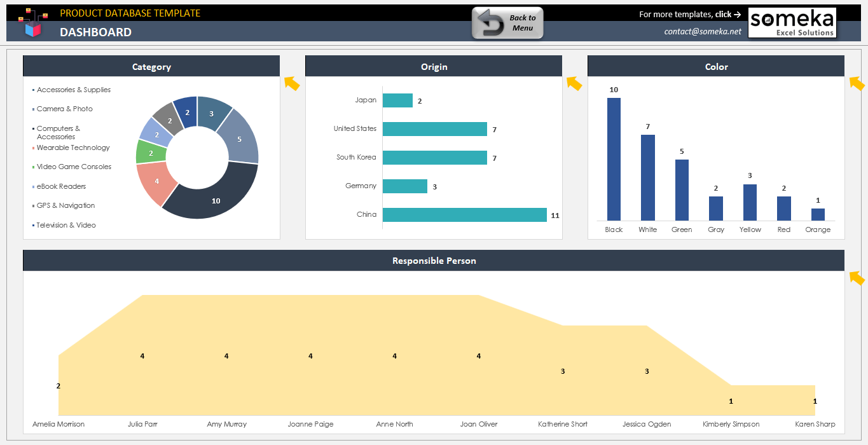Click the green donut slice

tap(151, 153)
